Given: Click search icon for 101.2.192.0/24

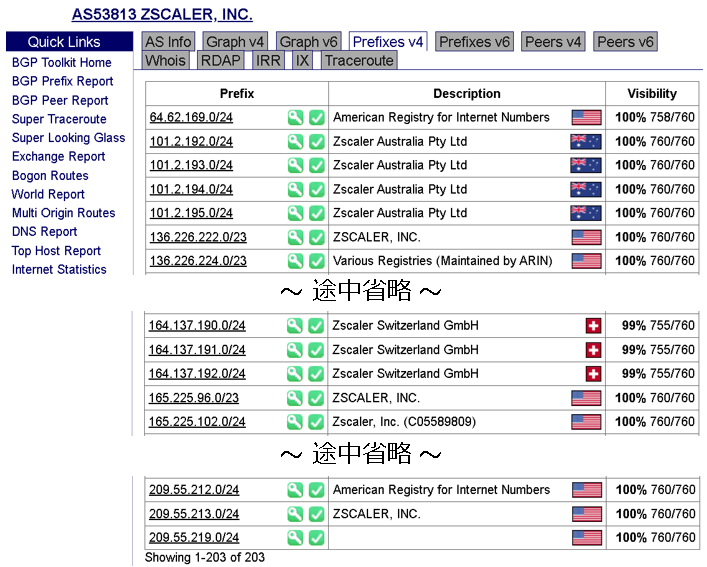Looking at the screenshot, I should point(295,142).
